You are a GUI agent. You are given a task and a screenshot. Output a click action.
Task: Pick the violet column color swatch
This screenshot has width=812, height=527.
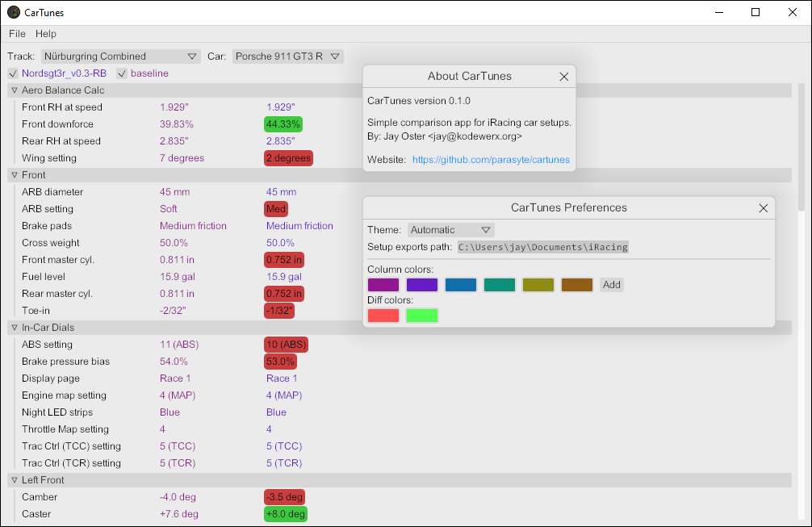click(422, 285)
